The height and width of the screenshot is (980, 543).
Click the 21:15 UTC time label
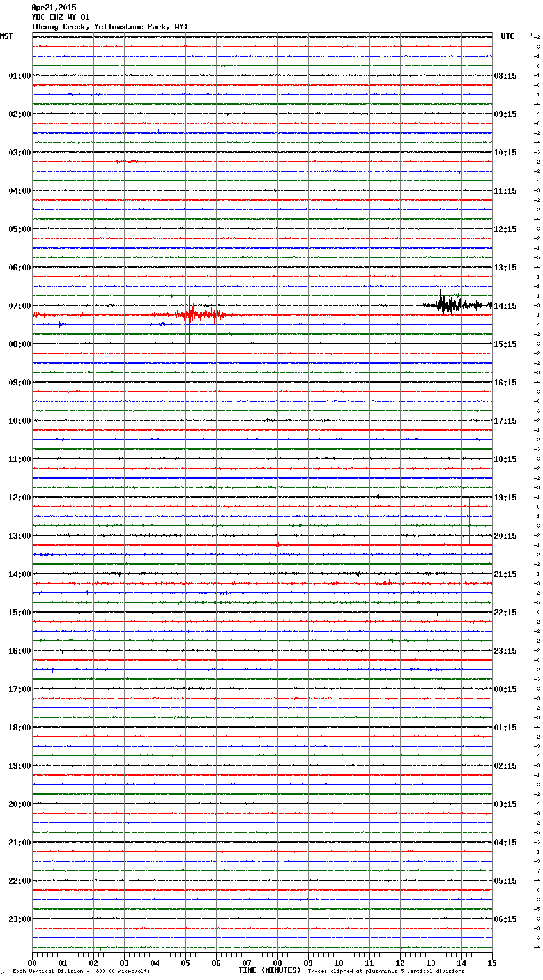(x=505, y=574)
